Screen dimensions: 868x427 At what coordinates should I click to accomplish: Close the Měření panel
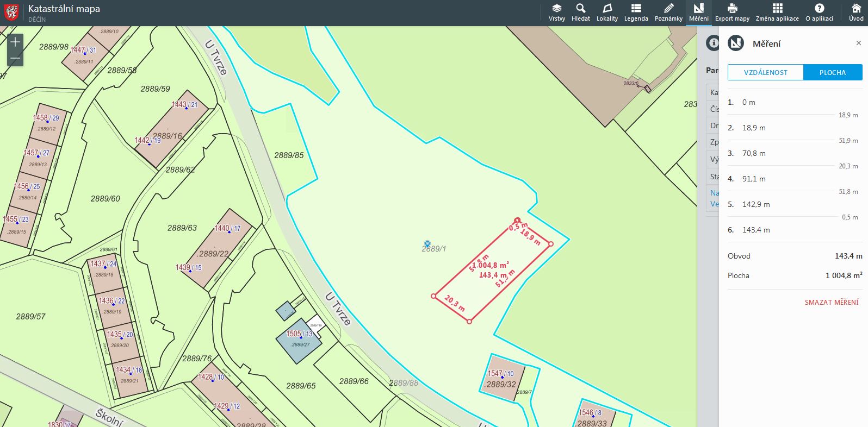pos(858,43)
